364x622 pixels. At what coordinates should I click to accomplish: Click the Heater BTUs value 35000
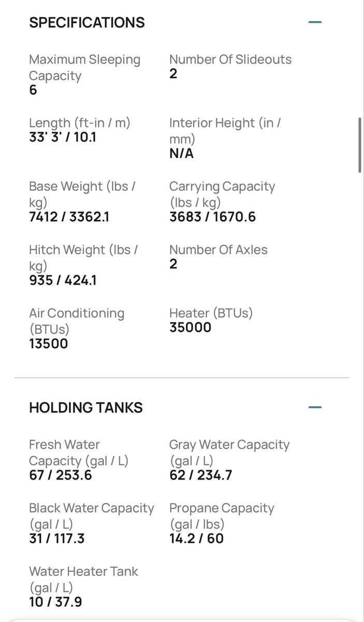[x=191, y=328]
